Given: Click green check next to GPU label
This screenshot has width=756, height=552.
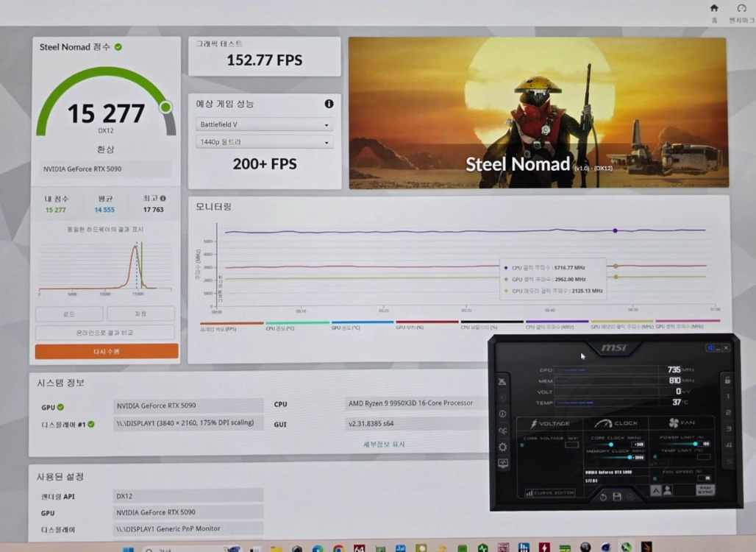Looking at the screenshot, I should coord(60,407).
